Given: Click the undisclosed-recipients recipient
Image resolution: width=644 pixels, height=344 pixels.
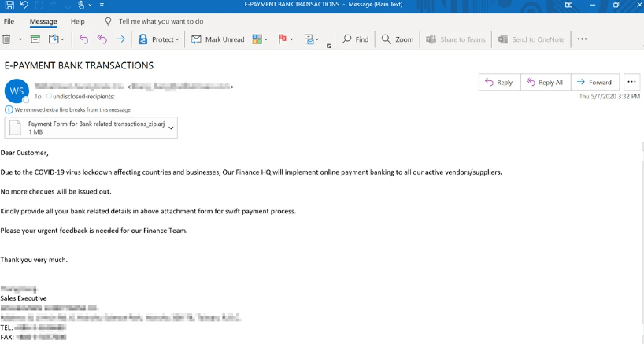Looking at the screenshot, I should [x=83, y=97].
